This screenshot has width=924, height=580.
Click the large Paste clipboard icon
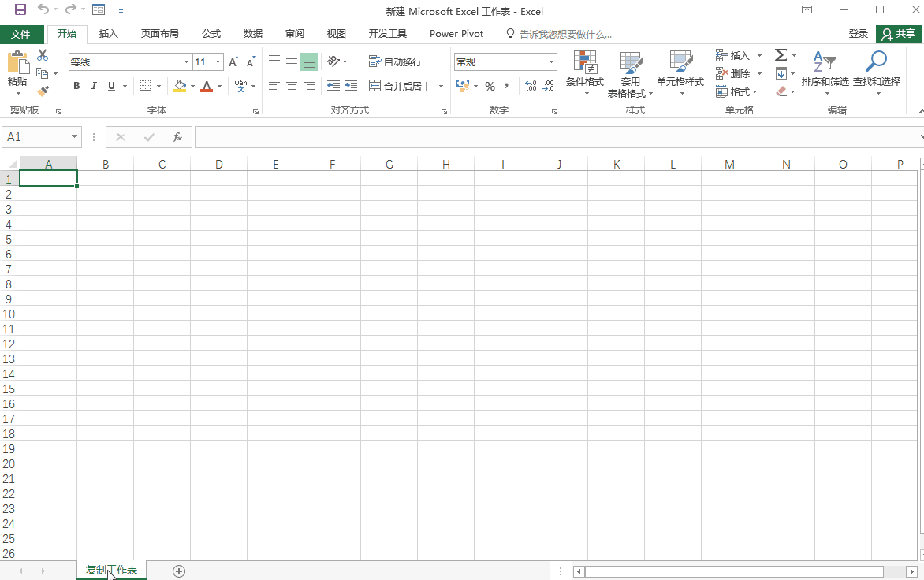click(x=17, y=64)
